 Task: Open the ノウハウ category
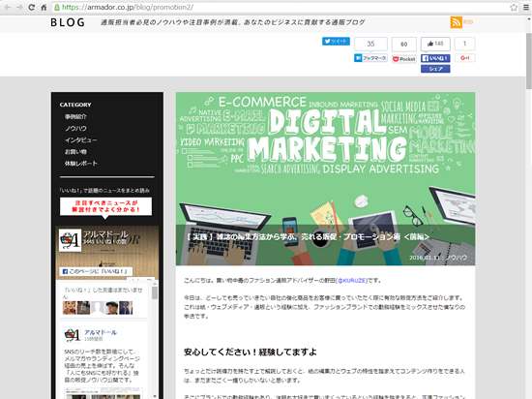coord(75,129)
